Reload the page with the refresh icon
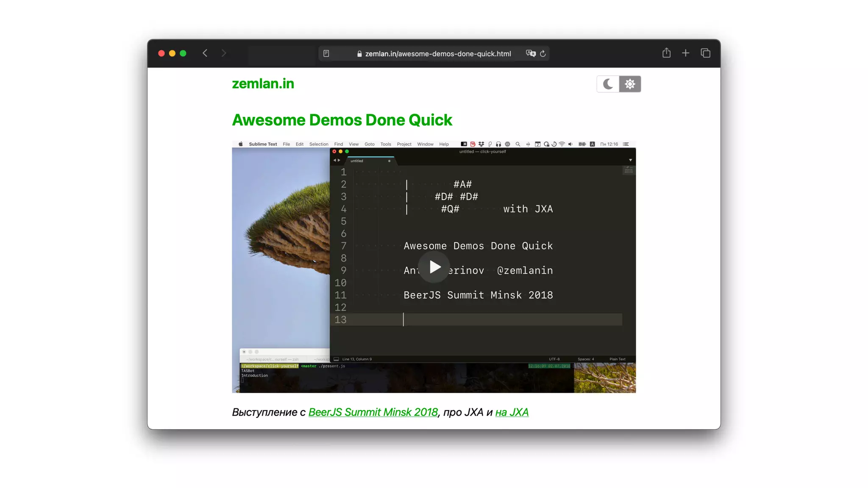 point(543,53)
